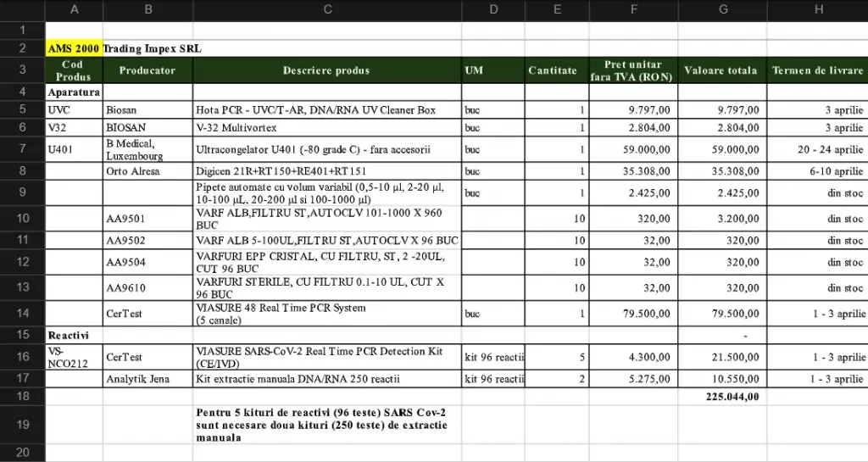Click the '59.000,00' total value cell
The height and width of the screenshot is (462, 868).
[722, 149]
